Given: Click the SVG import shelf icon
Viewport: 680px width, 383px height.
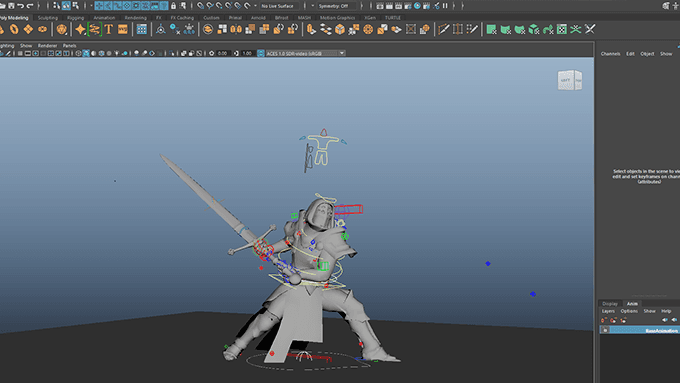Looking at the screenshot, I should [123, 29].
